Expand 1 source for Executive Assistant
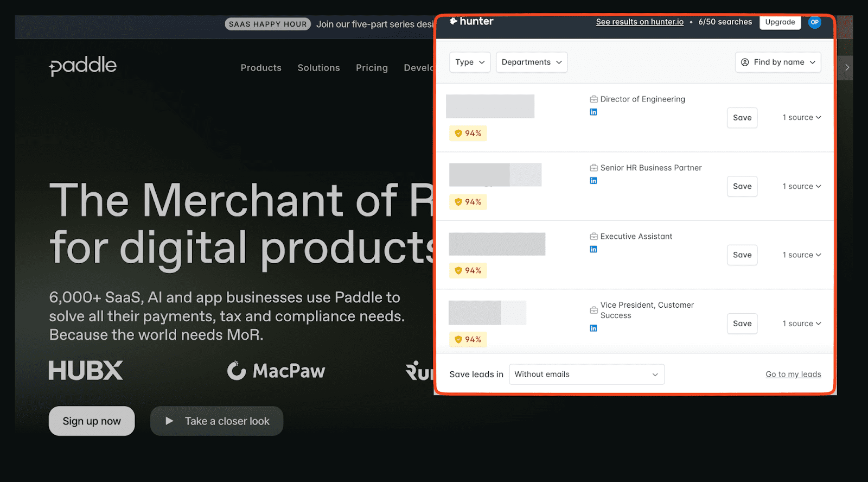Image resolution: width=868 pixels, height=482 pixels. [801, 255]
